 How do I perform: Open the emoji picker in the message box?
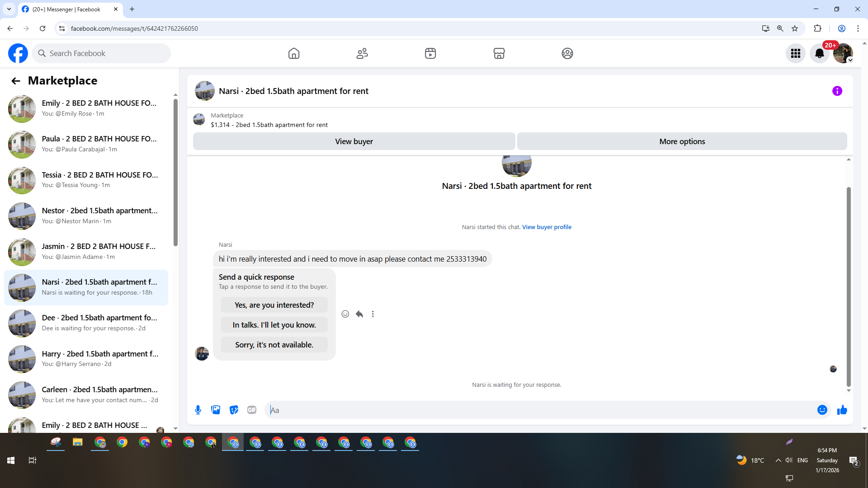(x=822, y=410)
